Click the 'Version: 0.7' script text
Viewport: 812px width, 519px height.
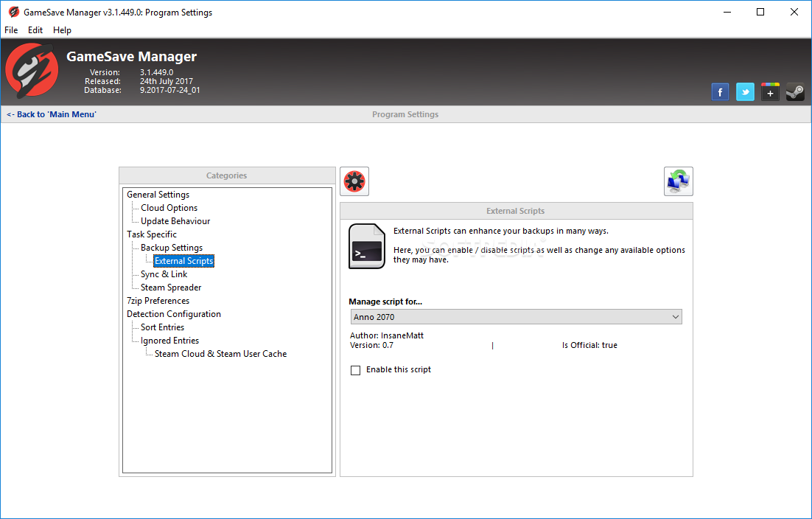372,345
